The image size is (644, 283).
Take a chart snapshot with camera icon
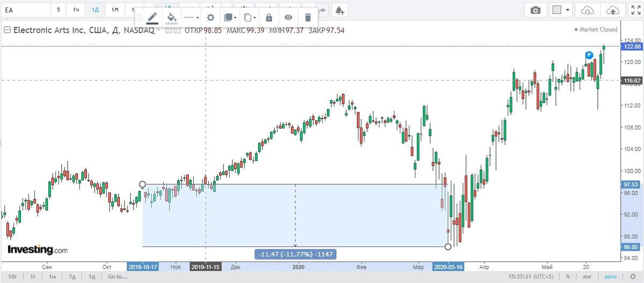[x=535, y=10]
